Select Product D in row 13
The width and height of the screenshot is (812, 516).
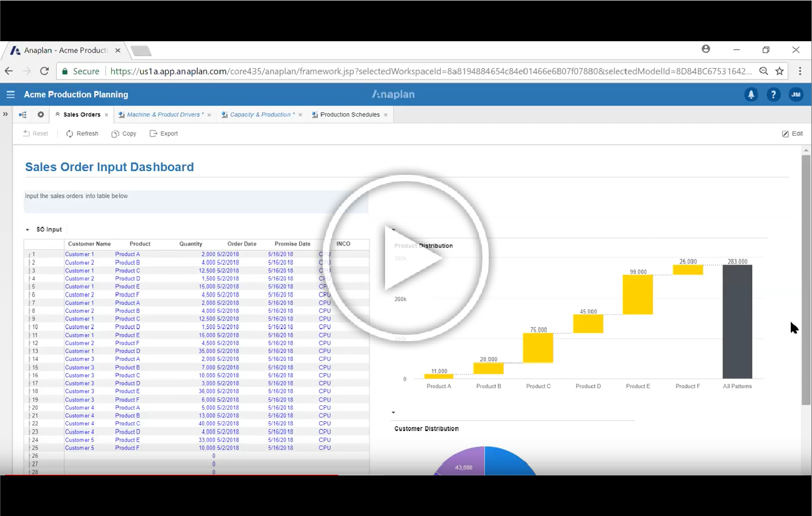127,351
